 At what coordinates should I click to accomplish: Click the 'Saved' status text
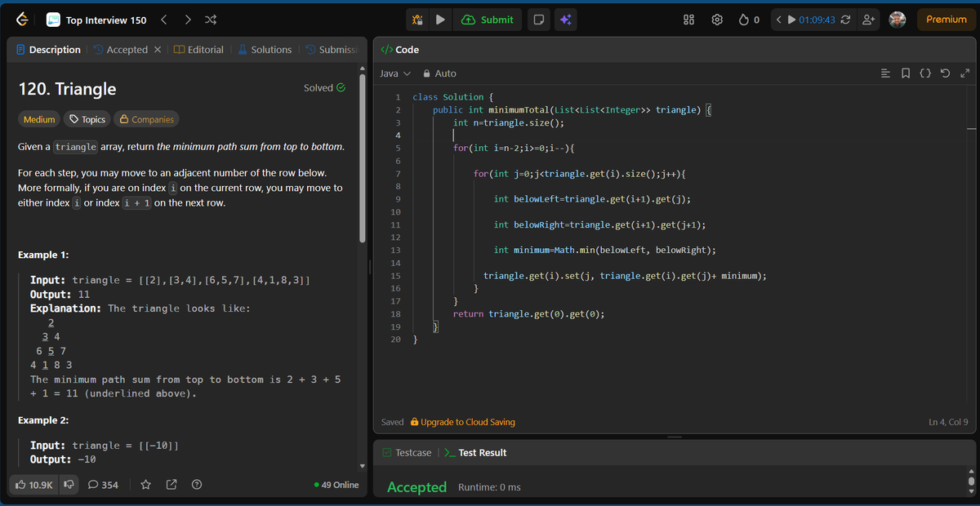click(393, 422)
